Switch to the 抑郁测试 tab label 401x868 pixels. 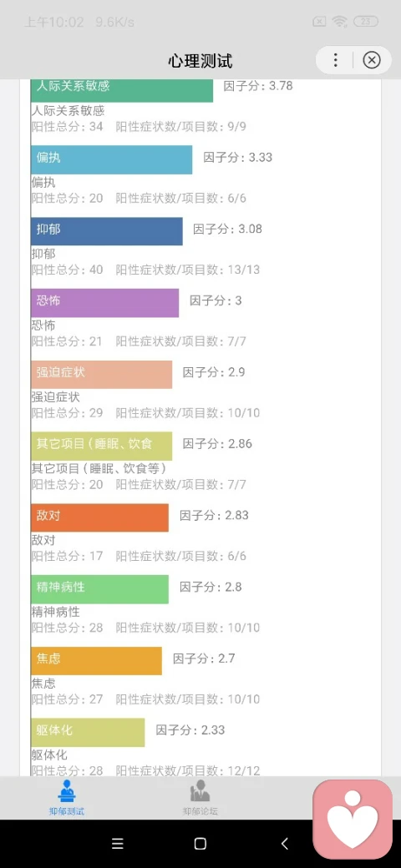[67, 811]
